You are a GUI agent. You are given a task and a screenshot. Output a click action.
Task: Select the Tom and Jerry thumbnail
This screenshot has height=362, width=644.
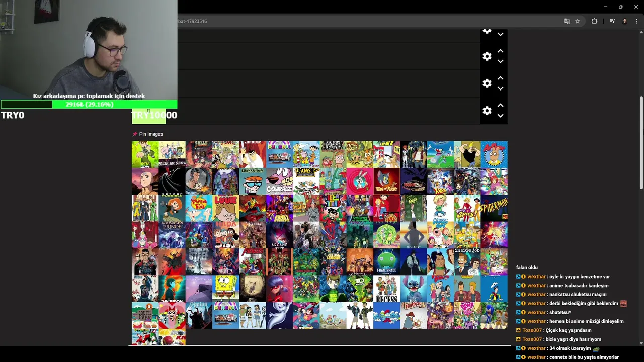[x=387, y=182]
